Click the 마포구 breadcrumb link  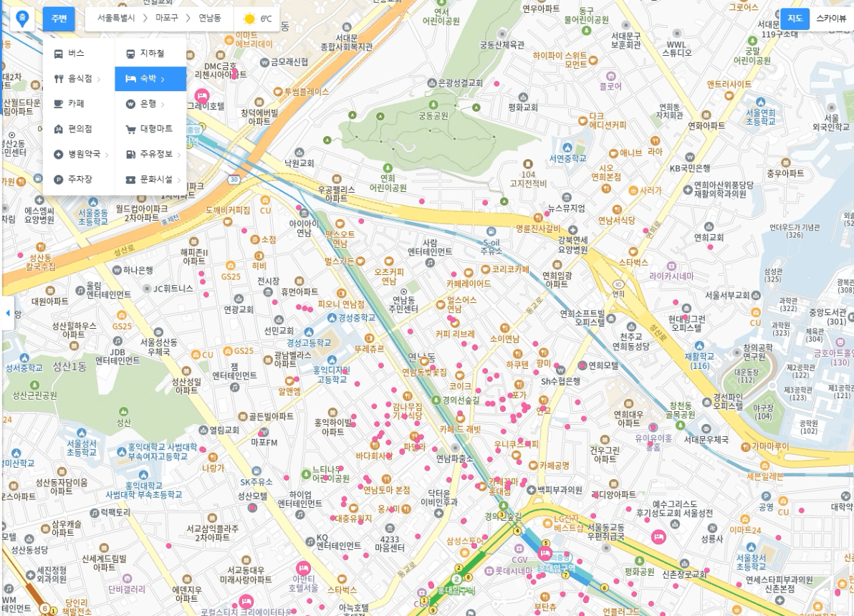point(167,18)
